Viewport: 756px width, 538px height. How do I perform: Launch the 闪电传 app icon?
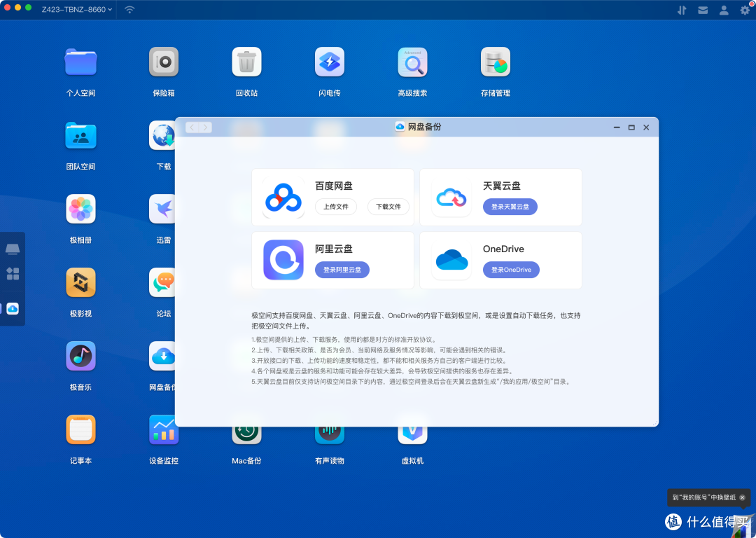(330, 62)
